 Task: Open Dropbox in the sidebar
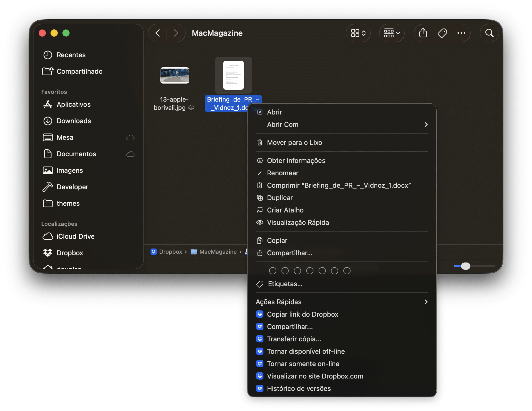(x=70, y=253)
